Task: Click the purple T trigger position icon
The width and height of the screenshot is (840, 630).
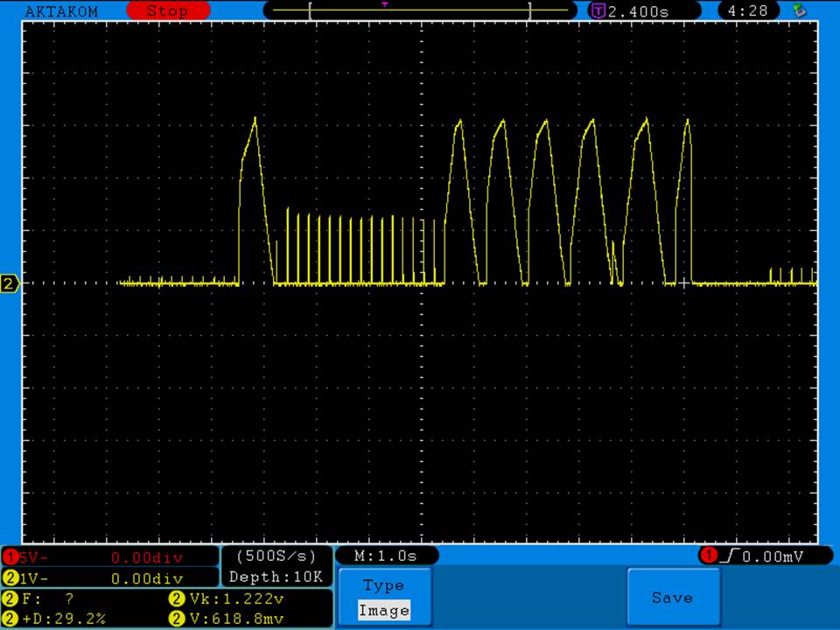Action: (x=598, y=11)
